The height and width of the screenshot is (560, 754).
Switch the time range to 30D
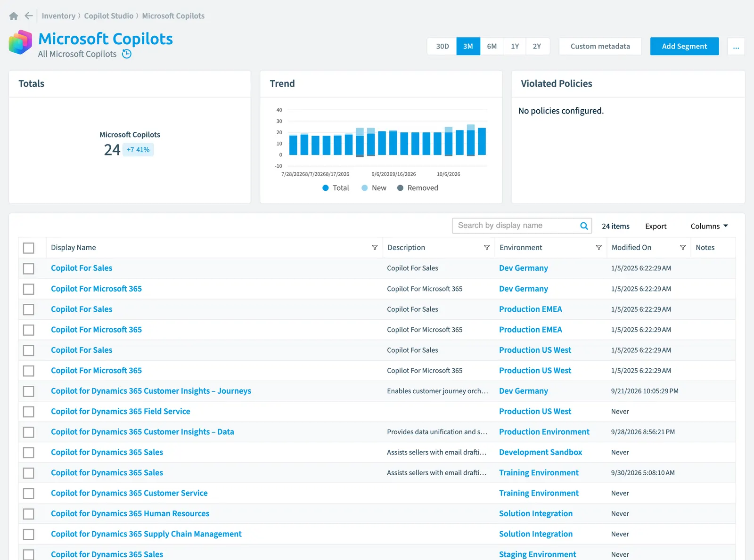(x=443, y=46)
